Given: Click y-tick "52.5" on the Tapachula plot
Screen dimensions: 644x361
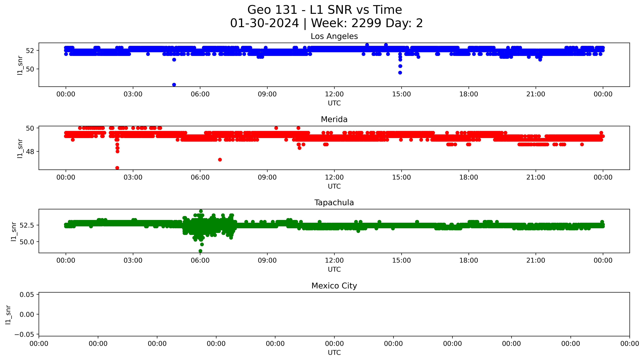Looking at the screenshot, I should tap(27, 225).
